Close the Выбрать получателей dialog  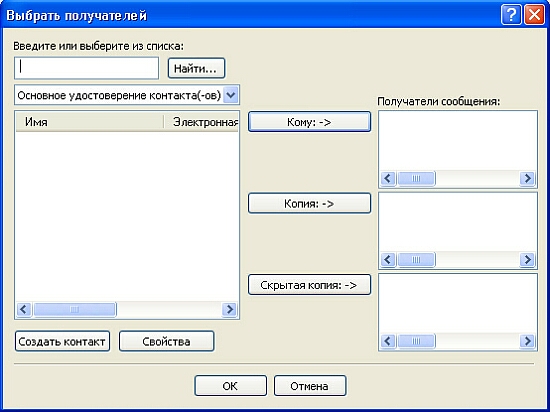click(x=534, y=15)
